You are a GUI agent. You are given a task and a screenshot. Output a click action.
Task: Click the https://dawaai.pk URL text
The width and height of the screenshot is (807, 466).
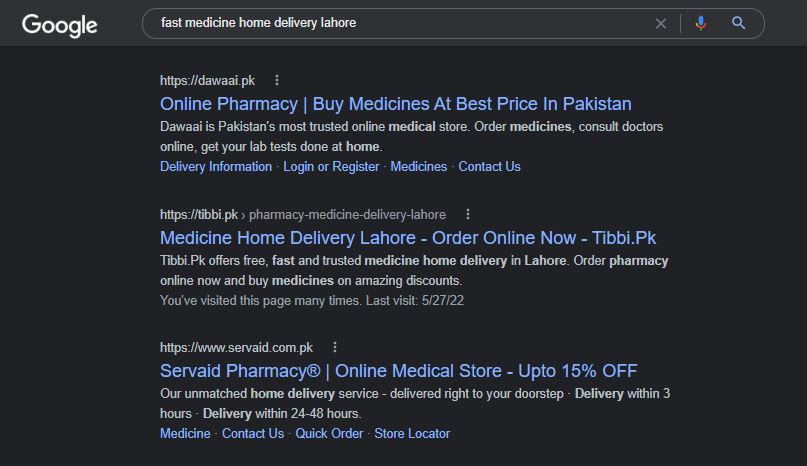(x=207, y=80)
